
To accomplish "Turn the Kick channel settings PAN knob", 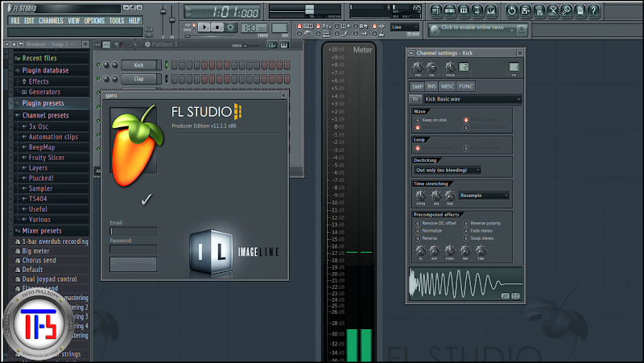I will pos(418,67).
